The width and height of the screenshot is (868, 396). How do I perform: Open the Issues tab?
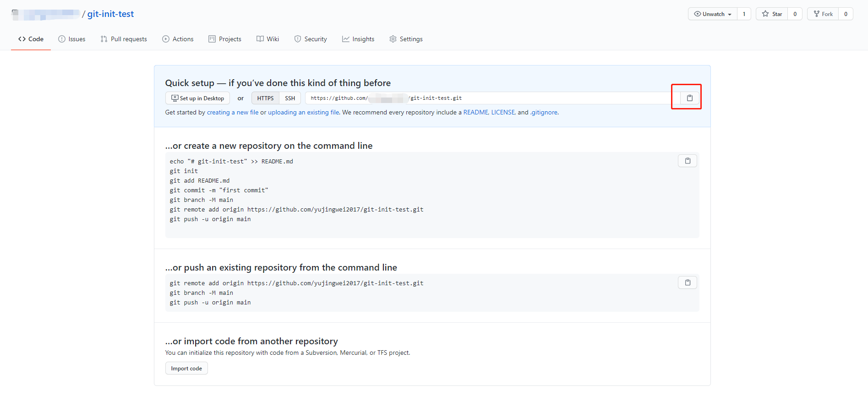(x=72, y=39)
